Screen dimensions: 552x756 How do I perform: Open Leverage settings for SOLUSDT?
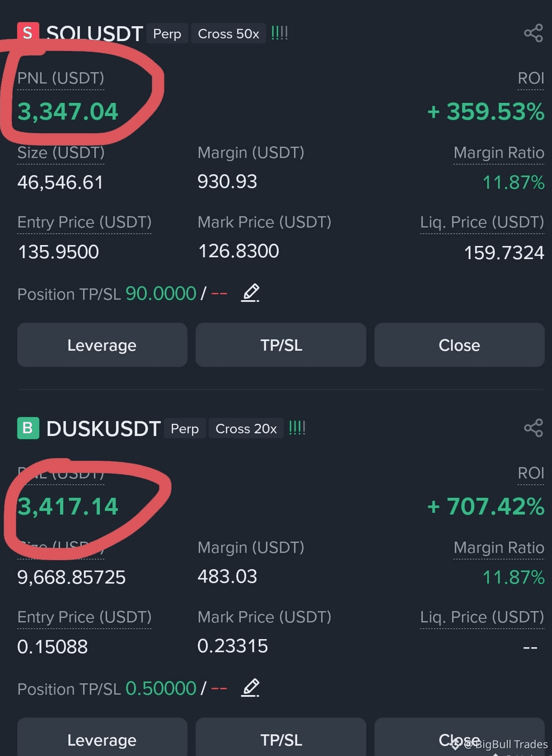coord(102,345)
